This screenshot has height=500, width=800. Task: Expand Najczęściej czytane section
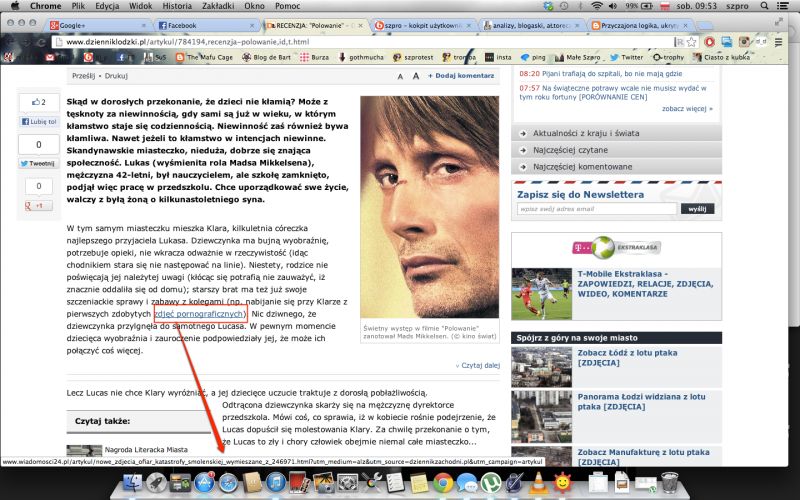616,150
